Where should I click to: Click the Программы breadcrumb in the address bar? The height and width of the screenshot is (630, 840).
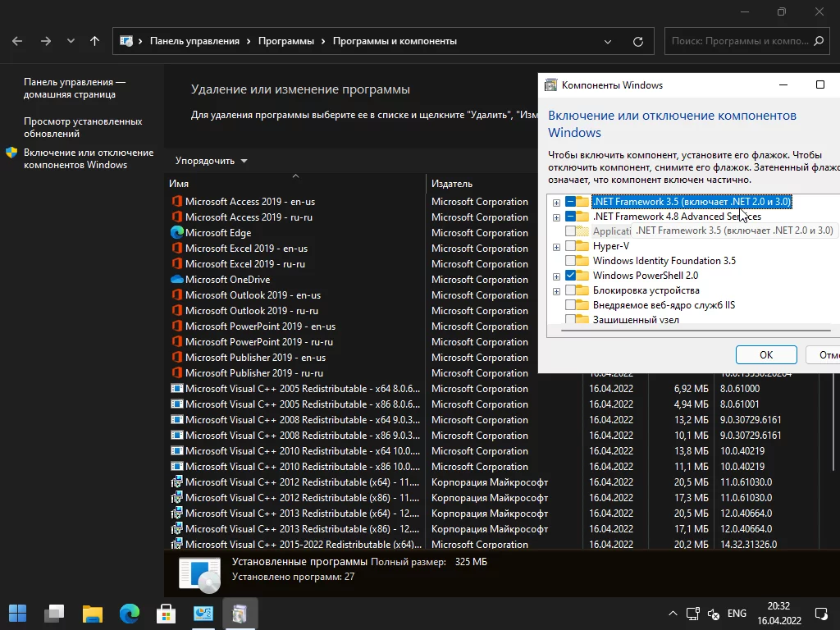pos(285,41)
